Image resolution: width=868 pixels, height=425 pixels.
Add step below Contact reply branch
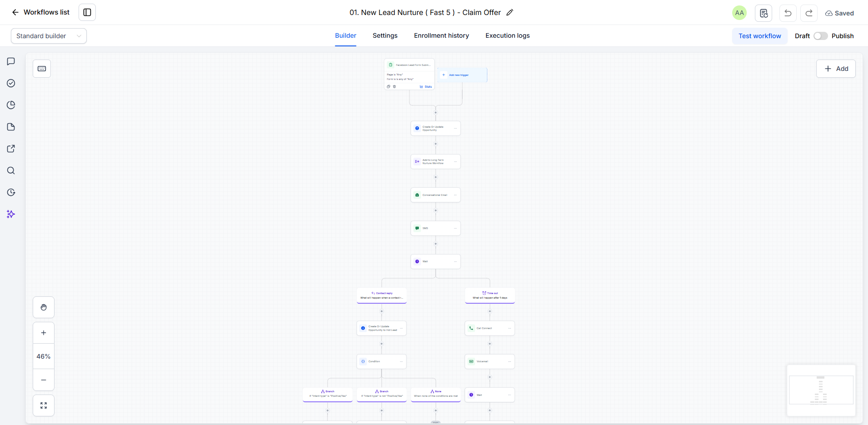382,311
